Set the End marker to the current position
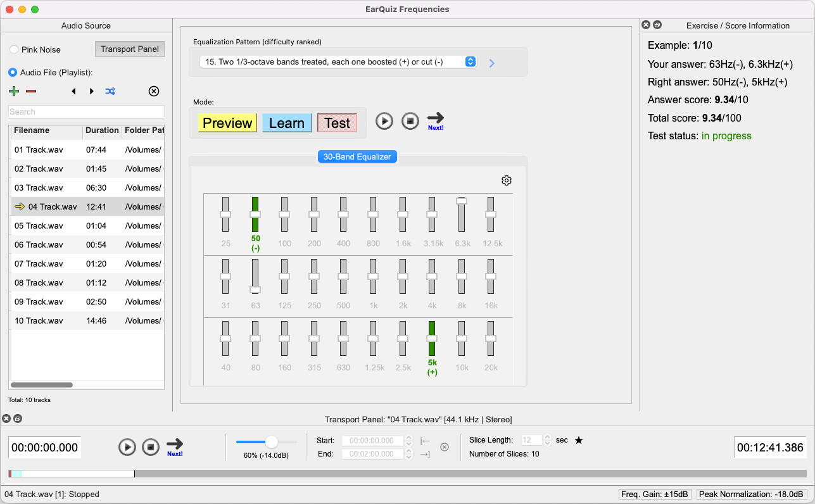Image resolution: width=815 pixels, height=504 pixels. (426, 454)
